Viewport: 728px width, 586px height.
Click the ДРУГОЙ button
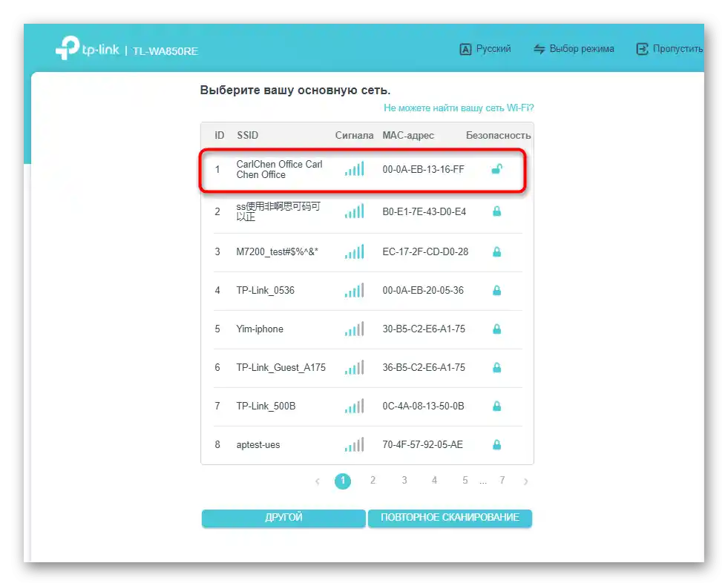click(x=283, y=518)
